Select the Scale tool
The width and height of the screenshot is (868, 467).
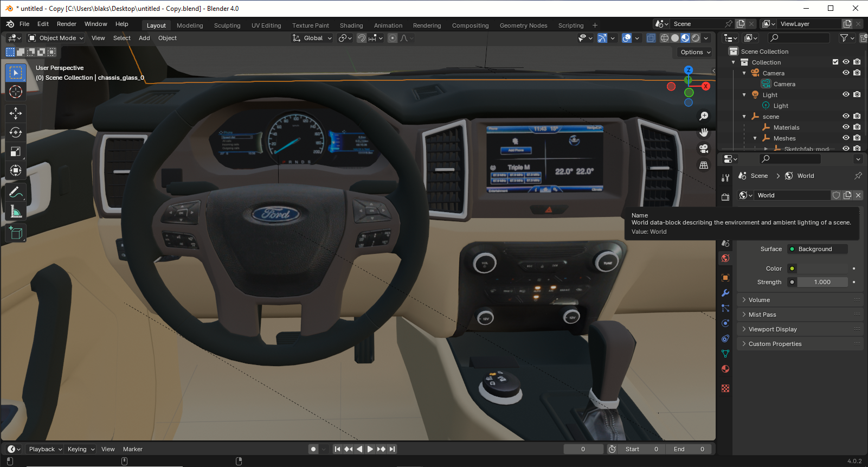tap(16, 152)
